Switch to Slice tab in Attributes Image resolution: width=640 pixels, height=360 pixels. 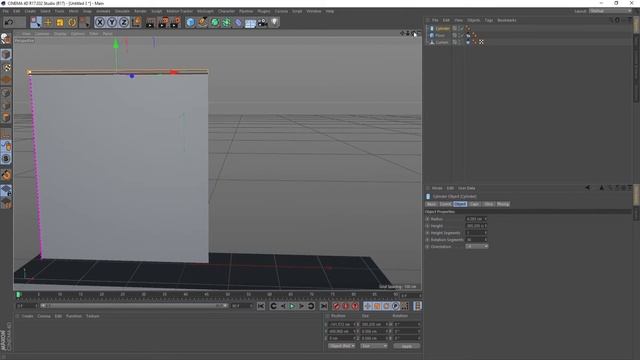coord(488,204)
